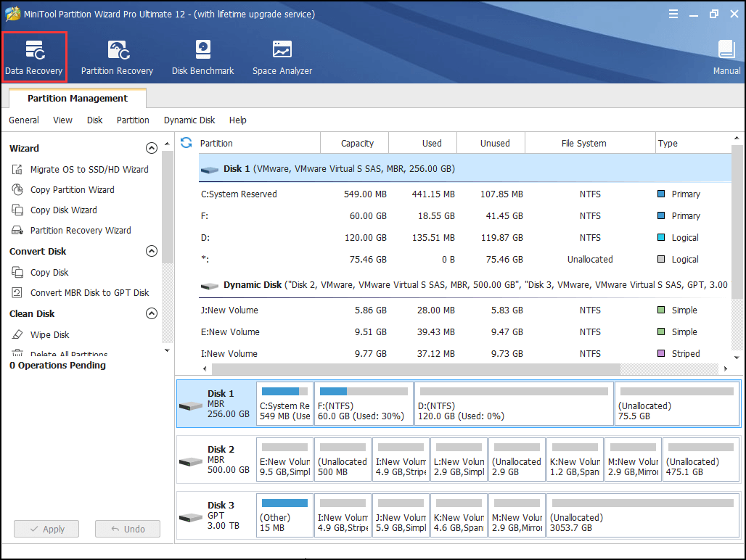Click the partition list scroll-left arrow
The width and height of the screenshot is (746, 560).
coord(205,368)
